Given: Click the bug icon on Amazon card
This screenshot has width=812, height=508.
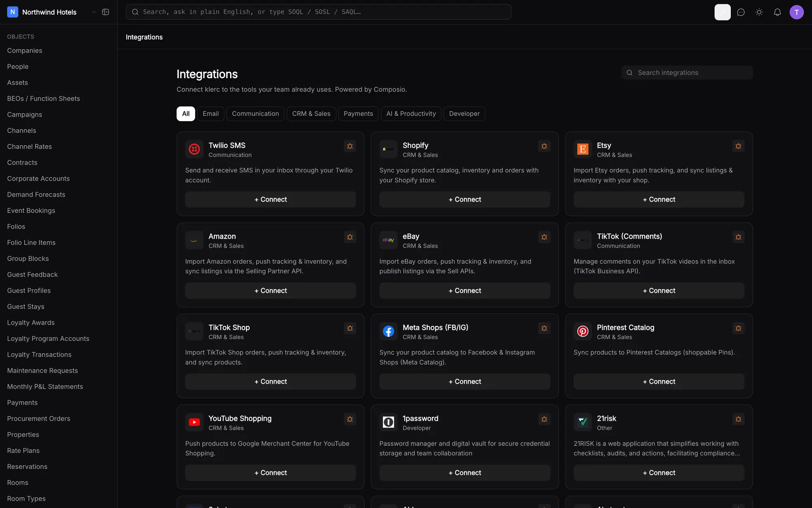Looking at the screenshot, I should point(350,237).
